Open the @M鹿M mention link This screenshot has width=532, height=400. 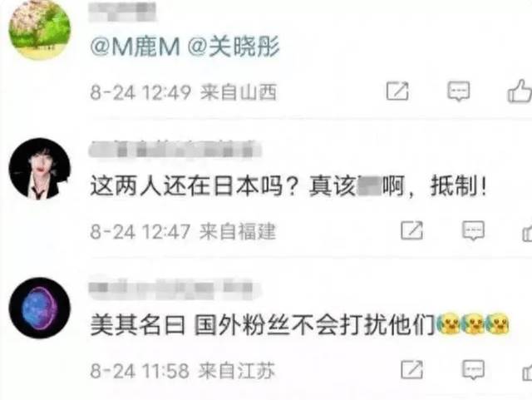click(x=135, y=47)
